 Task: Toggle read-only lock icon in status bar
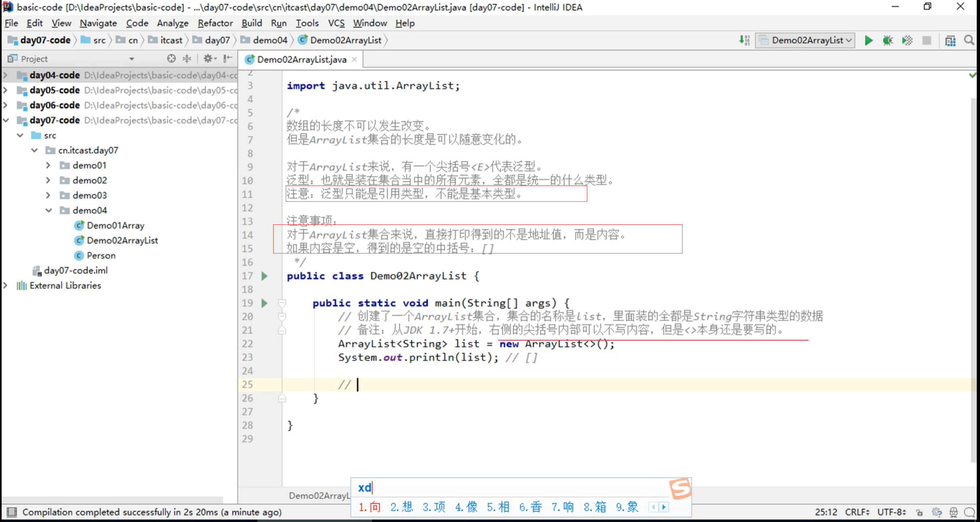(x=919, y=512)
